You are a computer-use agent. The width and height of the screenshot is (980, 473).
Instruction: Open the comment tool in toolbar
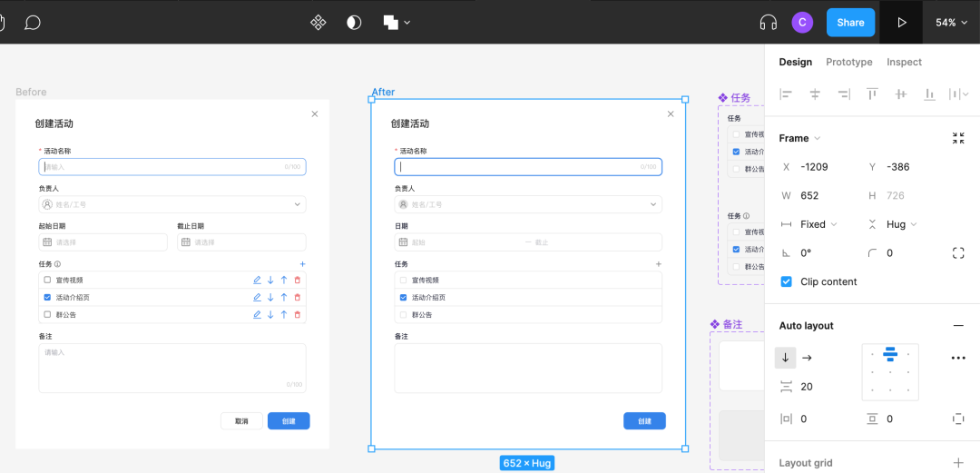tap(33, 22)
